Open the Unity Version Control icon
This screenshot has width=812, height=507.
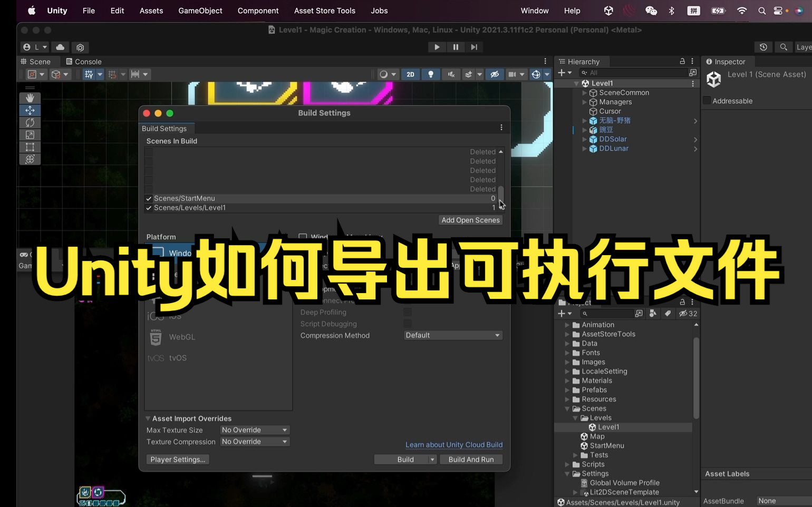80,47
